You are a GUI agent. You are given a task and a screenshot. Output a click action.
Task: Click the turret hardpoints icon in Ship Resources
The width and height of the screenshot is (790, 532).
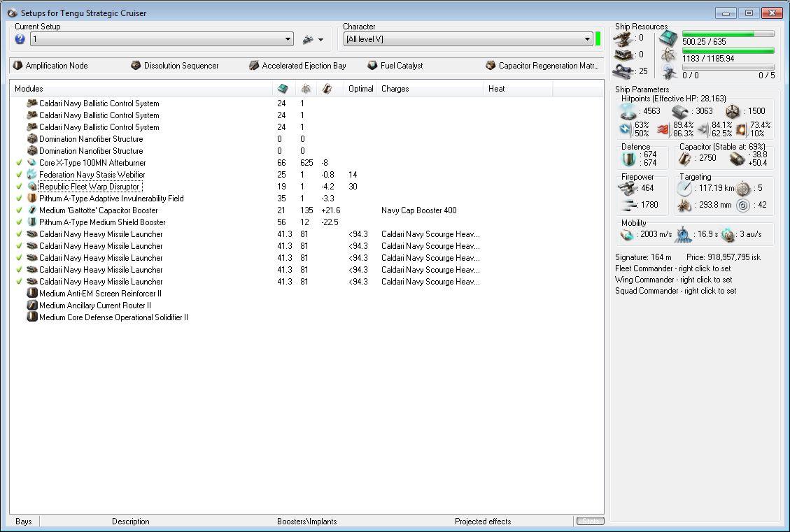tap(623, 38)
